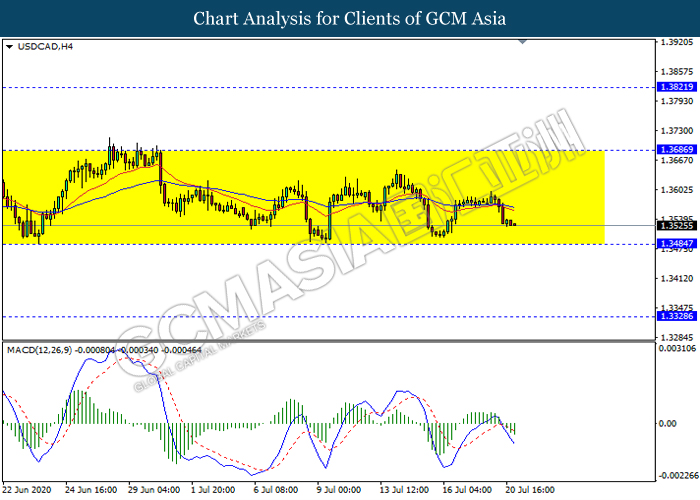Click the 22 Jun 2020 date label
Image resolution: width=700 pixels, height=500 pixels.
27,490
